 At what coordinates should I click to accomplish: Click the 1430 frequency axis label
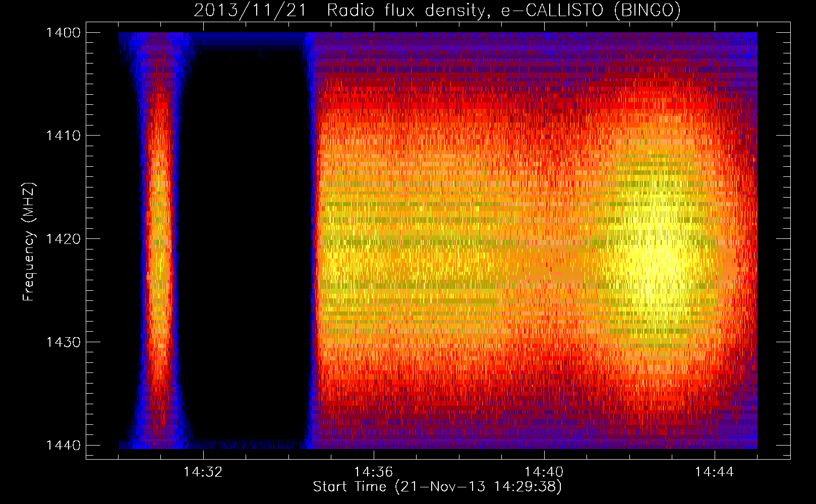63,342
